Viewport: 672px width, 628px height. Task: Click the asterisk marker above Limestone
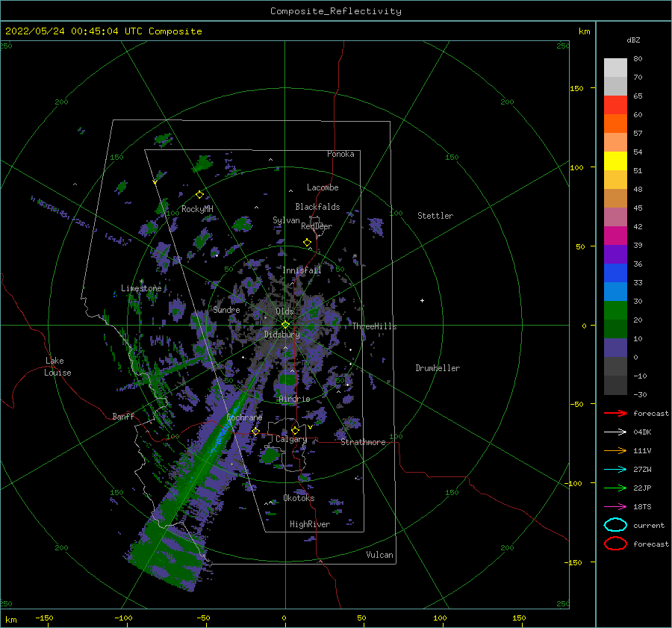pyautogui.click(x=141, y=282)
